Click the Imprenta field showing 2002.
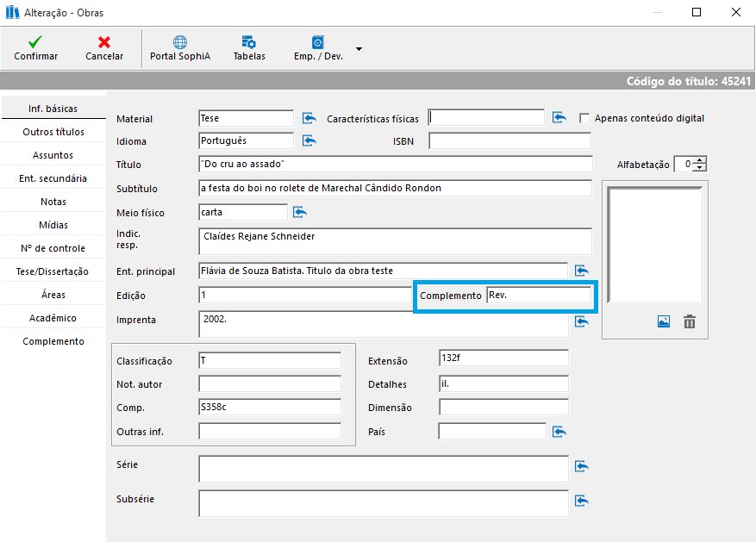 tap(384, 324)
